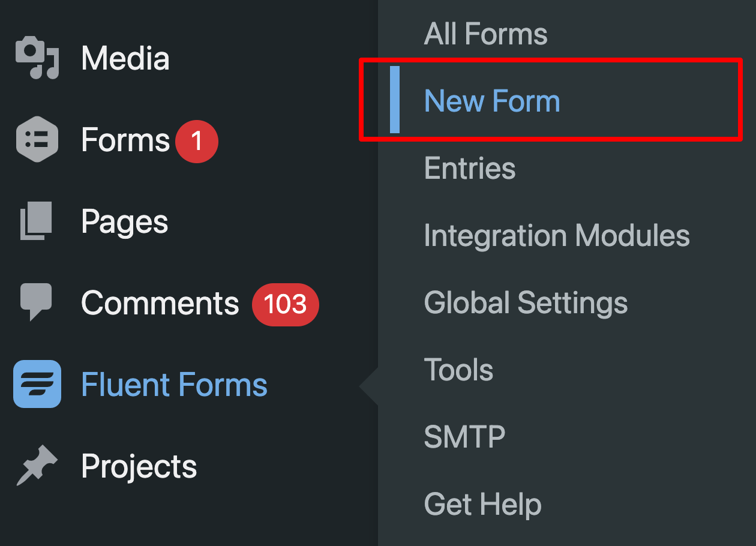
Task: Click the red badge showing 1 on Forms
Action: 198,140
